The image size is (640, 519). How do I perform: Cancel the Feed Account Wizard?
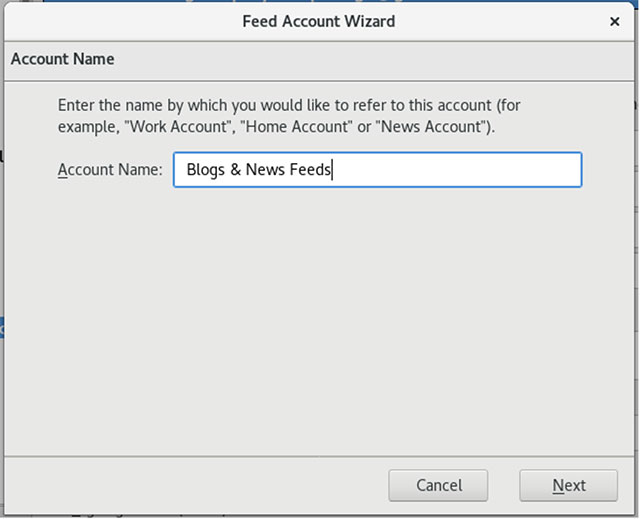pyautogui.click(x=438, y=485)
